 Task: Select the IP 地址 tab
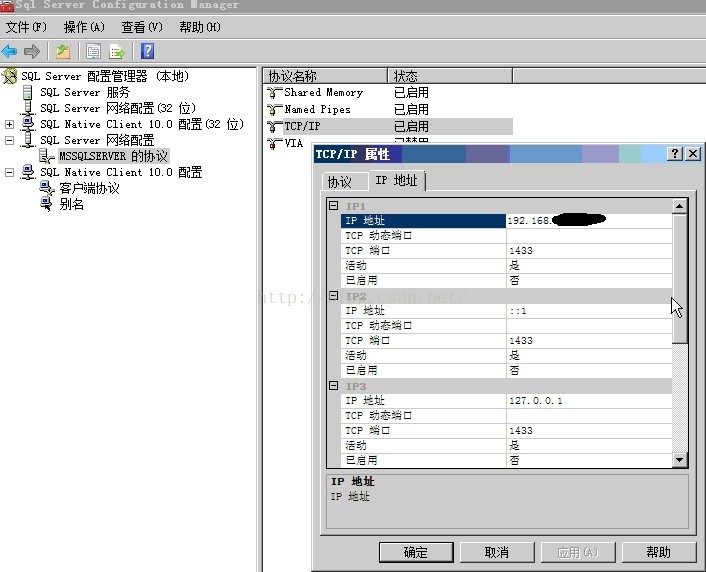point(397,181)
